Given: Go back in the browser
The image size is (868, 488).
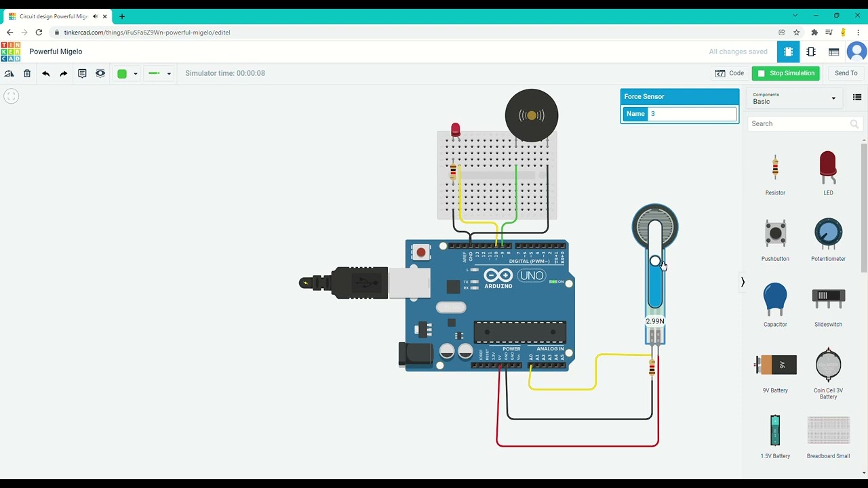Looking at the screenshot, I should (x=9, y=32).
